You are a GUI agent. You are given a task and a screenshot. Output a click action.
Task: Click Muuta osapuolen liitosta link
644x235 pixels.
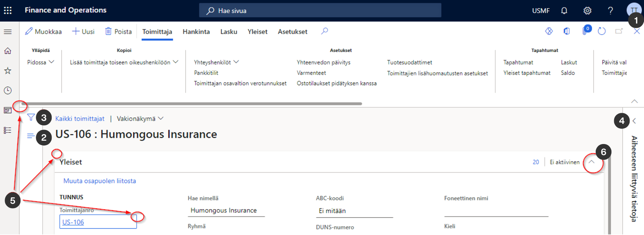pyautogui.click(x=100, y=181)
